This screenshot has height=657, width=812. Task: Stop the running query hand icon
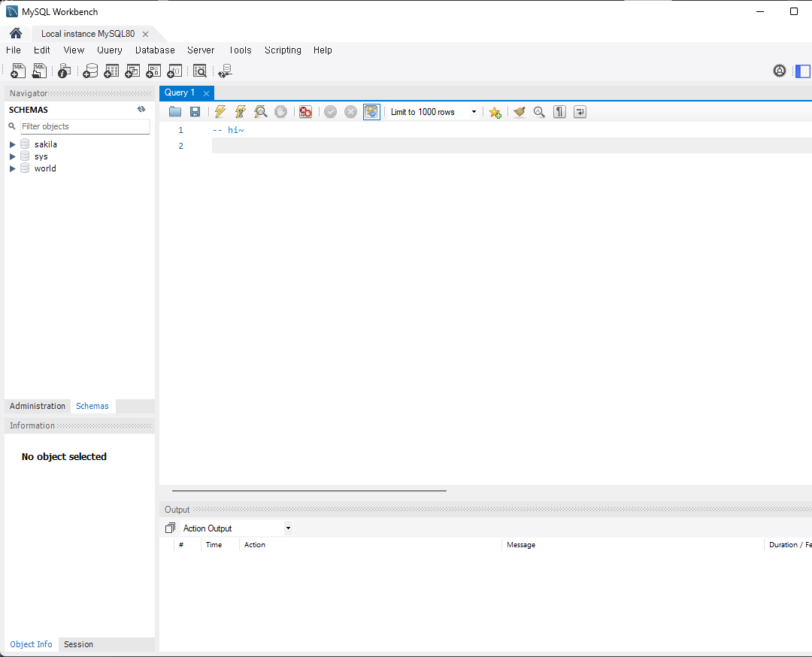[x=280, y=112]
